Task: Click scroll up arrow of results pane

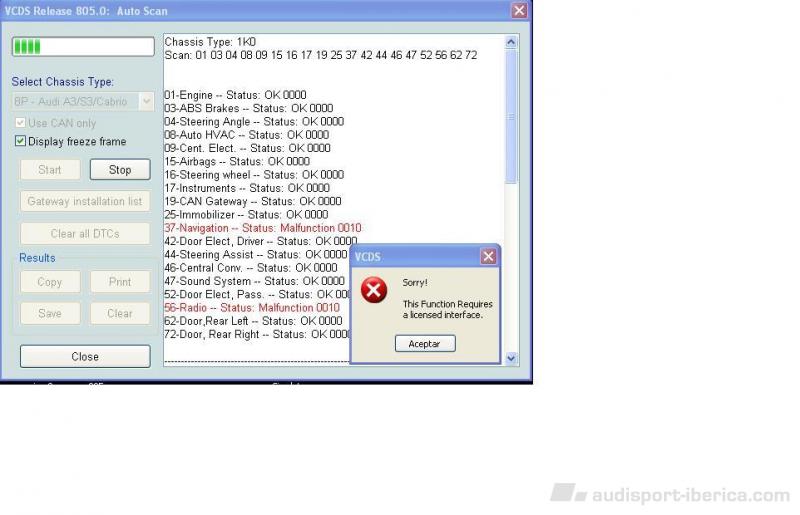Action: 511,42
